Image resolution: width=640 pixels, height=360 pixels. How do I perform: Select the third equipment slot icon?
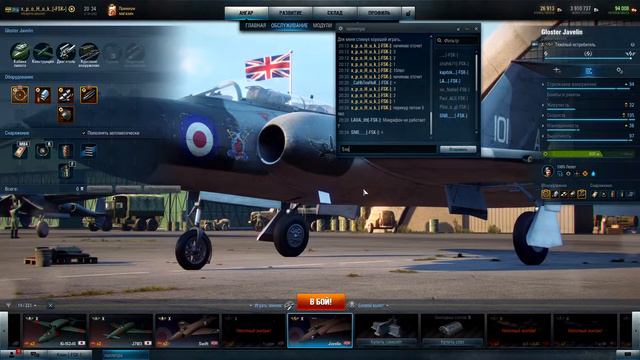pyautogui.click(x=65, y=95)
